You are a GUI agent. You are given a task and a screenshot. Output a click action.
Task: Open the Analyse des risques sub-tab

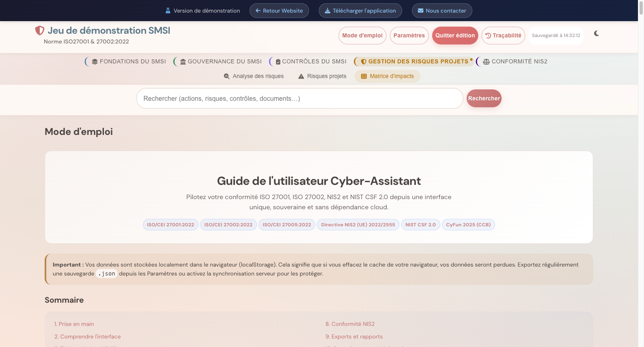click(254, 76)
